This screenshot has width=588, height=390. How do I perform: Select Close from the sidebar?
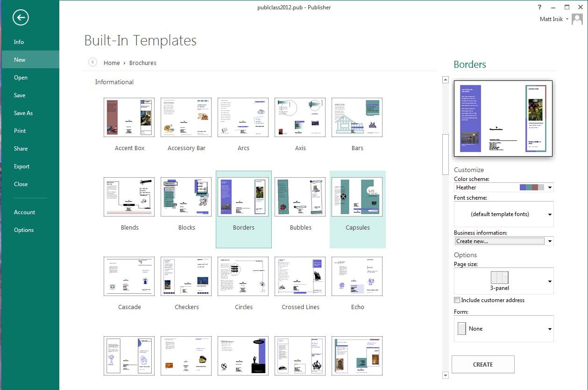point(21,184)
